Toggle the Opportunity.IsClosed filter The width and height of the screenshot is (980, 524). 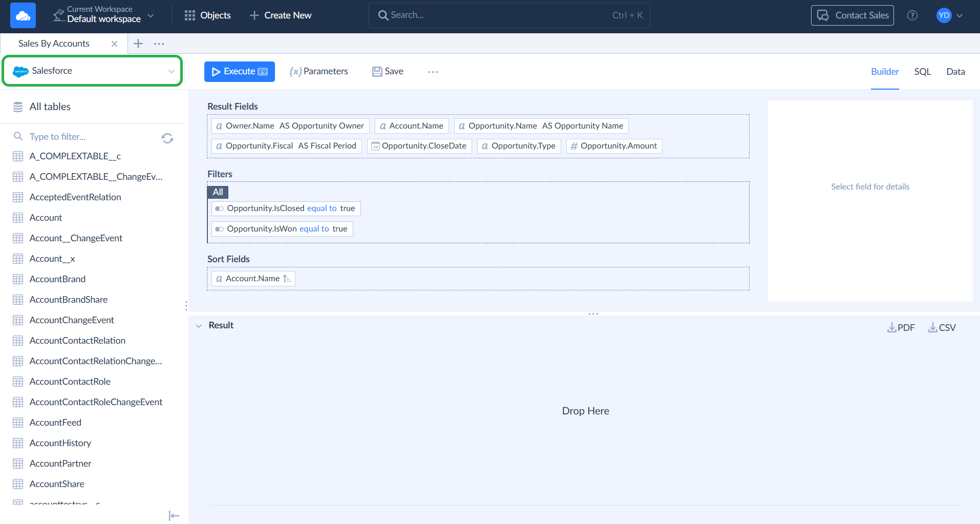point(220,208)
